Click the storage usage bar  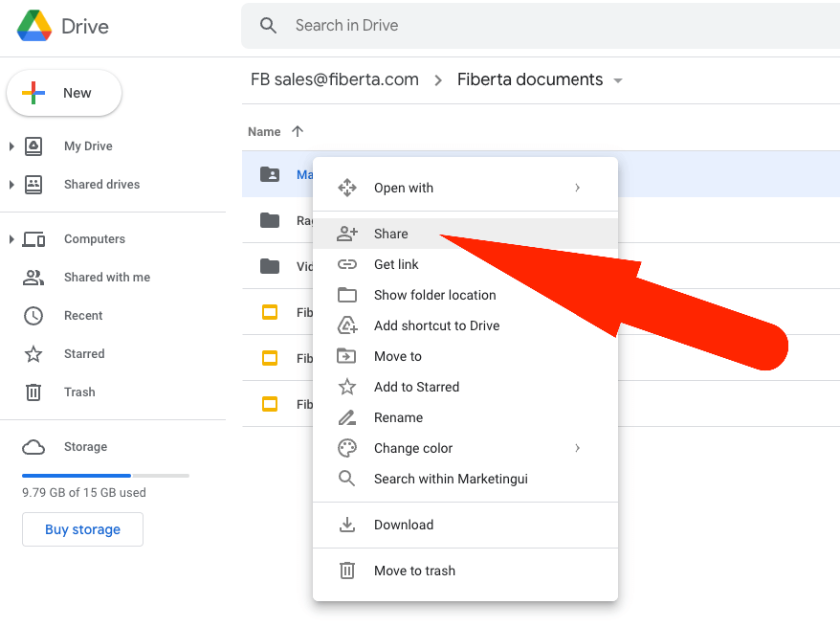tap(105, 476)
